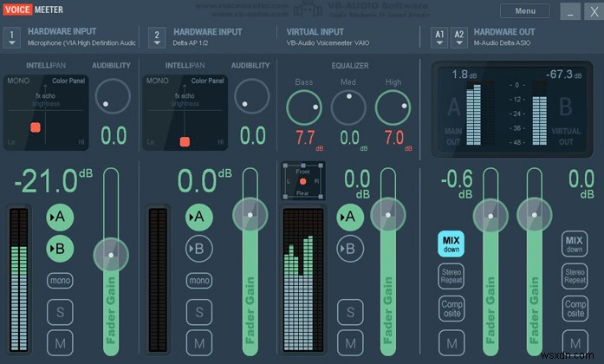
Task: Click the Main Out A fader knob
Action: (x=490, y=216)
